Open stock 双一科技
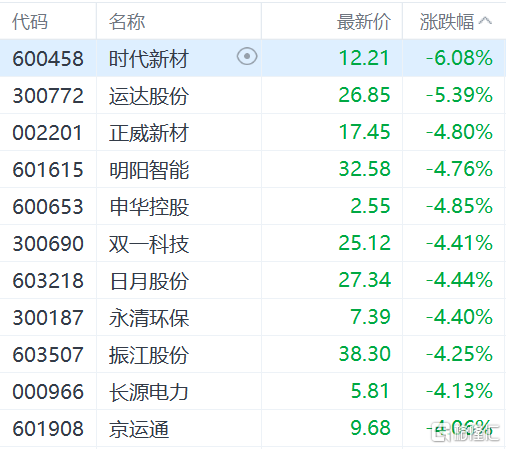 pos(149,244)
